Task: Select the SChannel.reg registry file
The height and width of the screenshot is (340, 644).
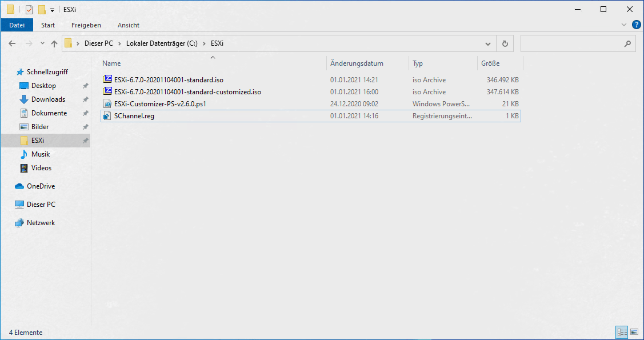Action: coord(134,116)
